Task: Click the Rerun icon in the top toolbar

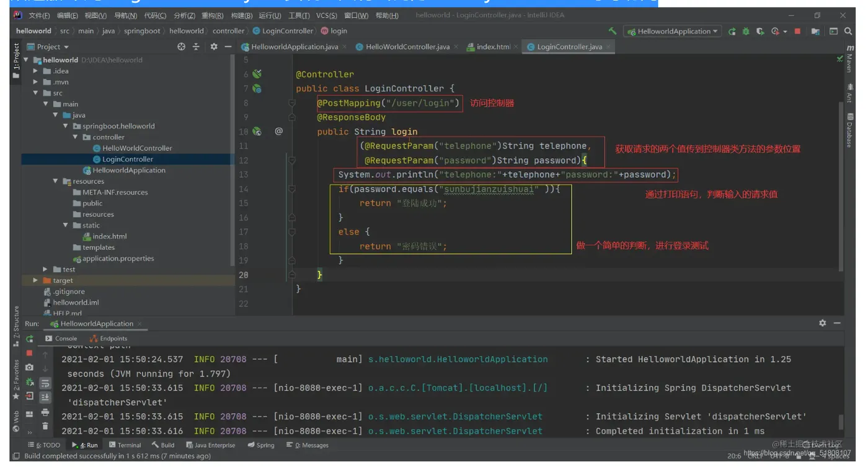Action: [x=732, y=31]
